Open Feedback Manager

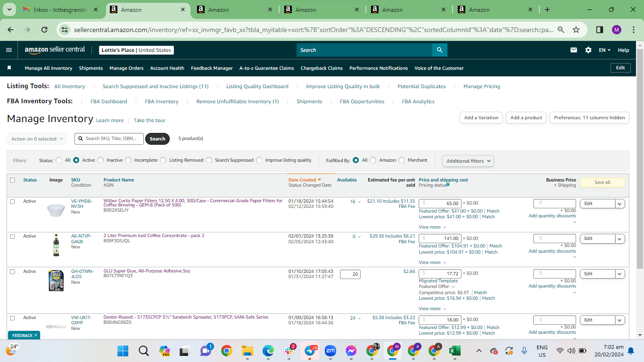click(212, 68)
